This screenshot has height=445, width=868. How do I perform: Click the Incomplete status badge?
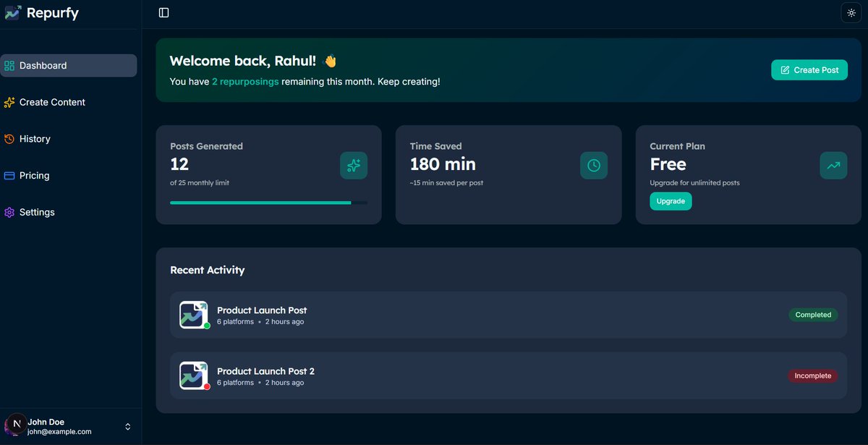pyautogui.click(x=812, y=376)
